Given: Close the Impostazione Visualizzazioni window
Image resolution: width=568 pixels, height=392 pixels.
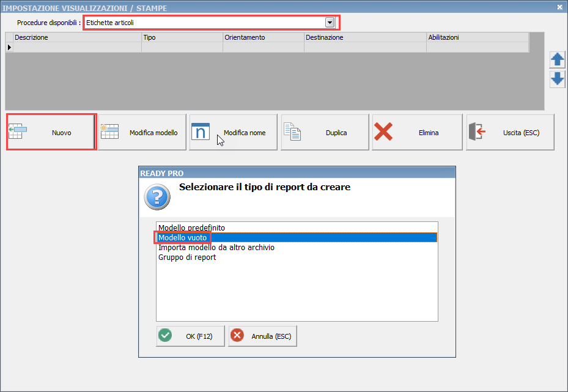Looking at the screenshot, I should click(x=559, y=7).
